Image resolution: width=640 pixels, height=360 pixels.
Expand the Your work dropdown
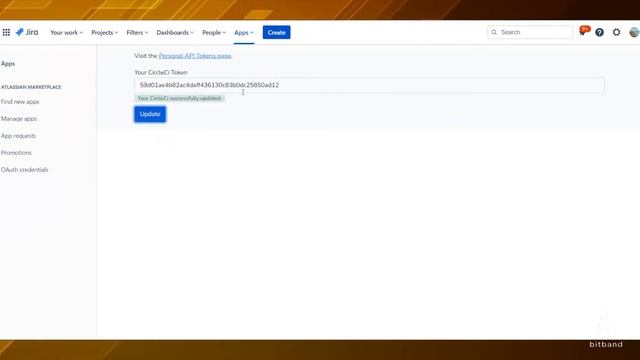pyautogui.click(x=66, y=33)
